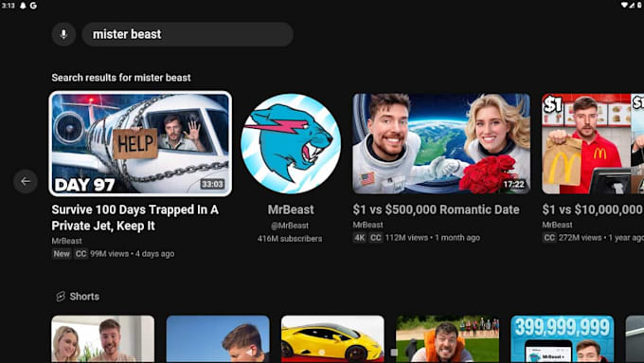Open '$1 vs $10,000,000' video title

click(x=593, y=209)
